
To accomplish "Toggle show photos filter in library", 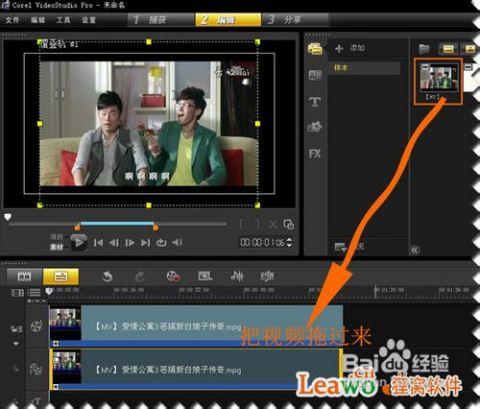I will (470, 49).
